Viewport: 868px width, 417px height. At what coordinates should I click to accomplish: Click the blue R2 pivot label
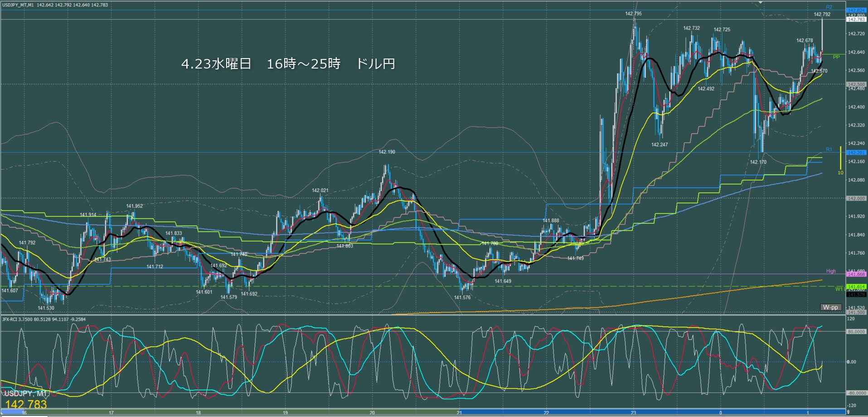[829, 7]
